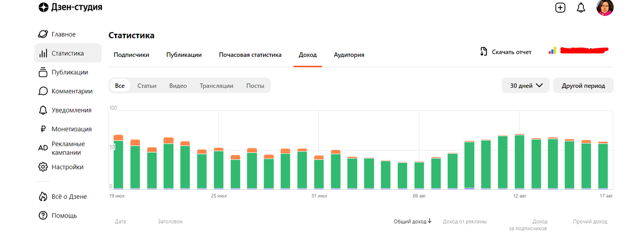Image resolution: width=644 pixels, height=246 pixels.
Task: Click the chart bar for 19 июл
Action: [119, 162]
